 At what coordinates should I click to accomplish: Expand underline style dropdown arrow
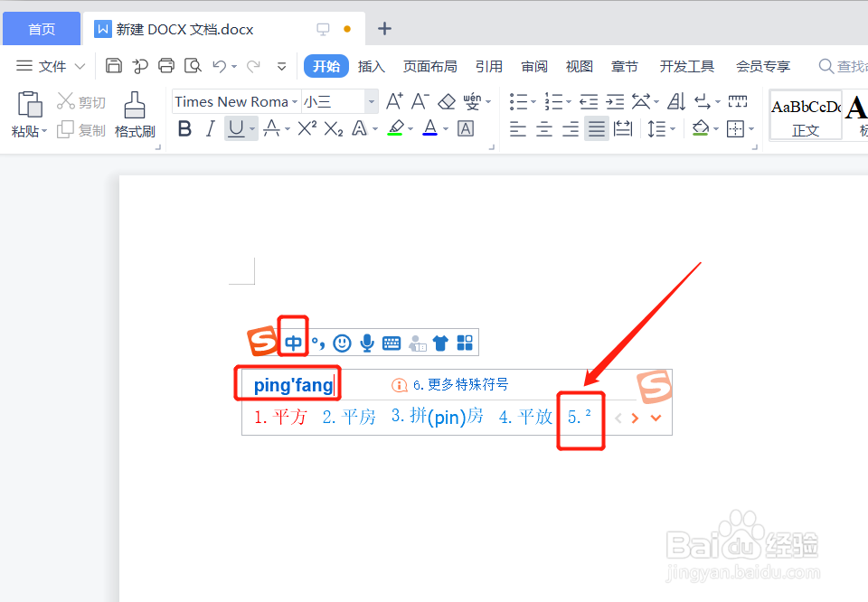[252, 129]
